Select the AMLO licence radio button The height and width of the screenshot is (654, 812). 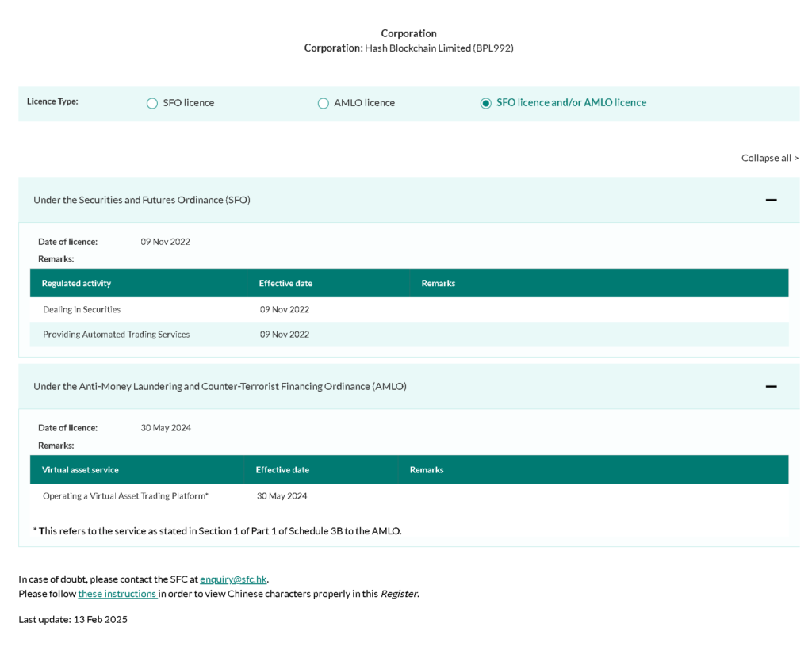324,103
